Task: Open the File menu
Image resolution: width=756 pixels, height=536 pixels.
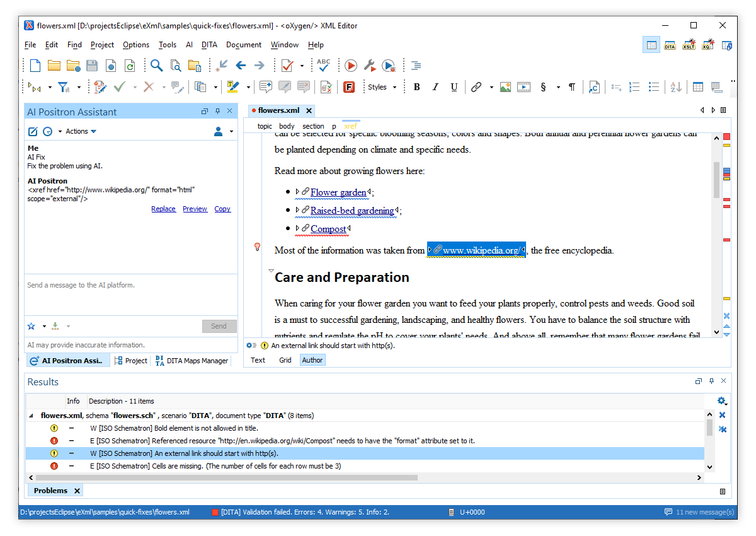Action: (30, 45)
